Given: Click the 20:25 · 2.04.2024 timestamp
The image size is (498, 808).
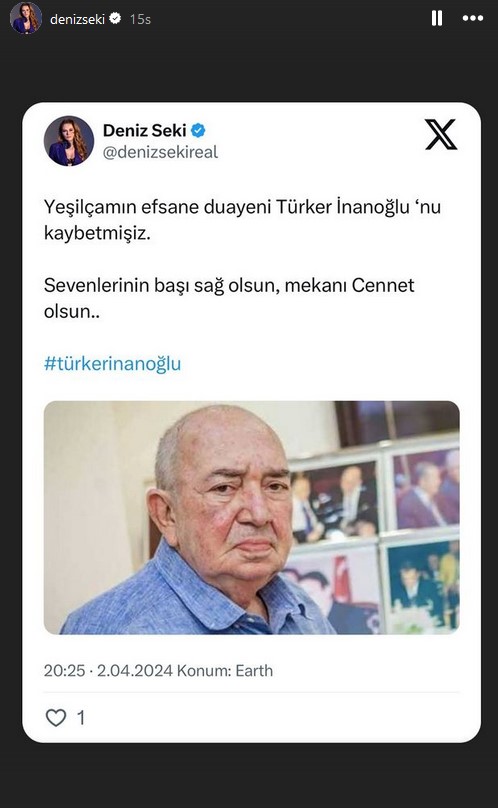Looking at the screenshot, I should (108, 670).
